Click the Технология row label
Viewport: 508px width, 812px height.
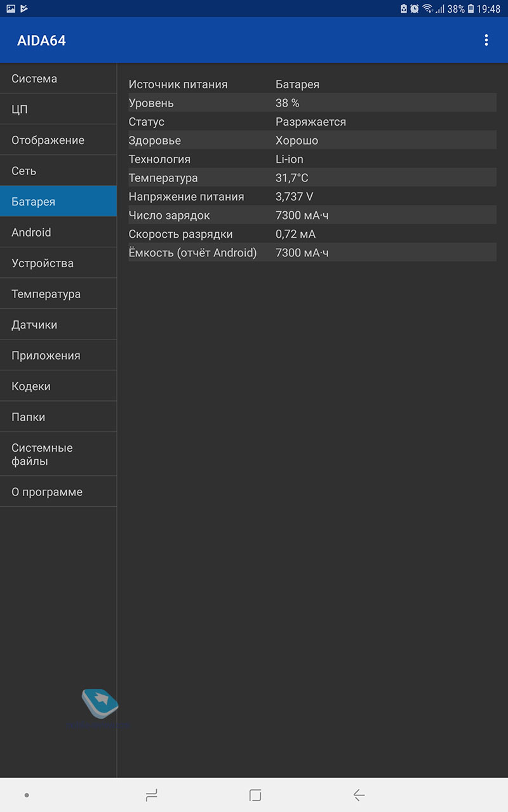pos(159,159)
